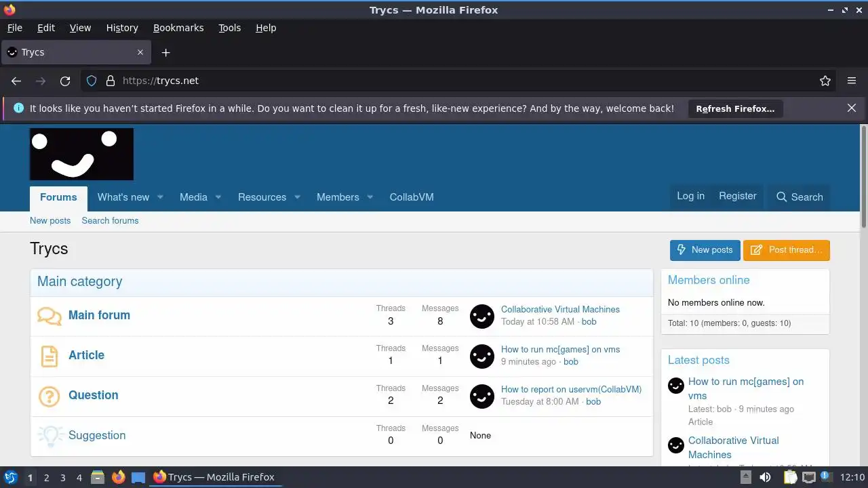Click the Trycs smiley logo
This screenshot has height=488, width=868.
81,154
